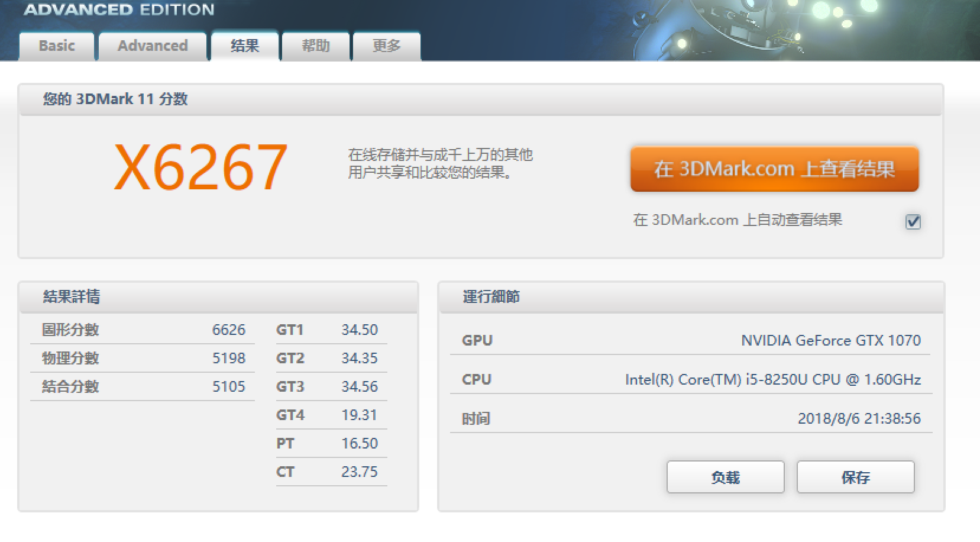This screenshot has width=980, height=542.
Task: Switch to the Basic tab
Action: pos(57,46)
